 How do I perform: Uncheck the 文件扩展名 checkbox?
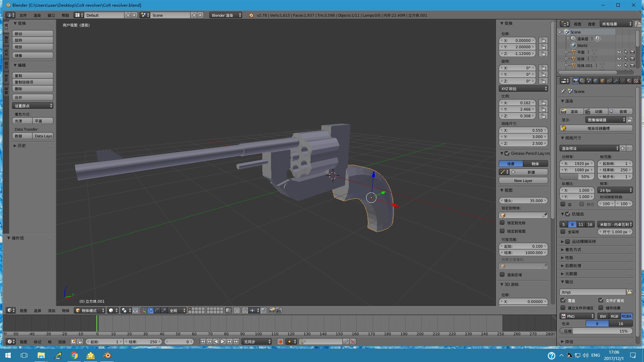point(601,300)
